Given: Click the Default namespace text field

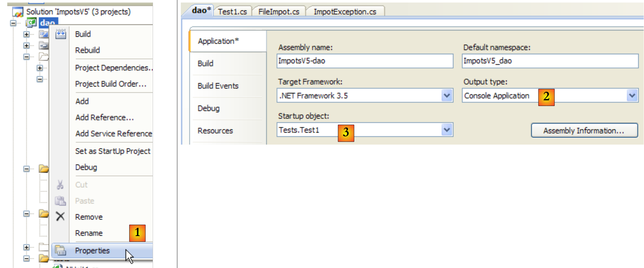Looking at the screenshot, I should tap(549, 61).
